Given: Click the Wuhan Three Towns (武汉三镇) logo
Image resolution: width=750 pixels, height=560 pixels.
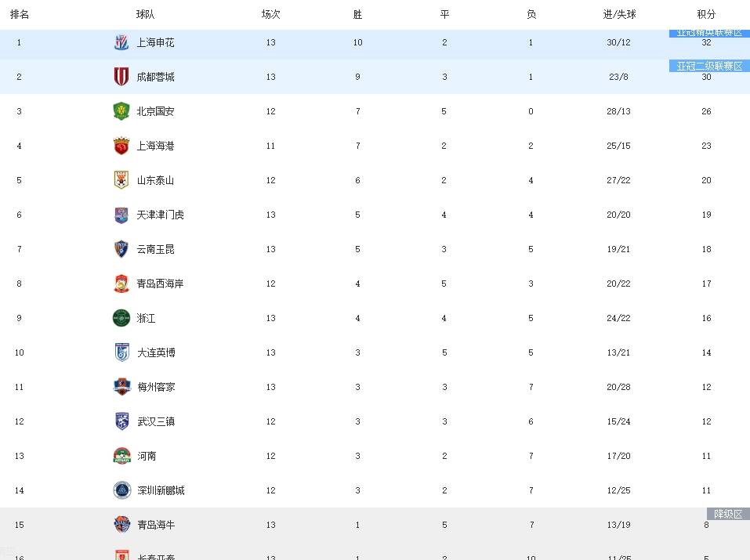Looking at the screenshot, I should 121,421.
